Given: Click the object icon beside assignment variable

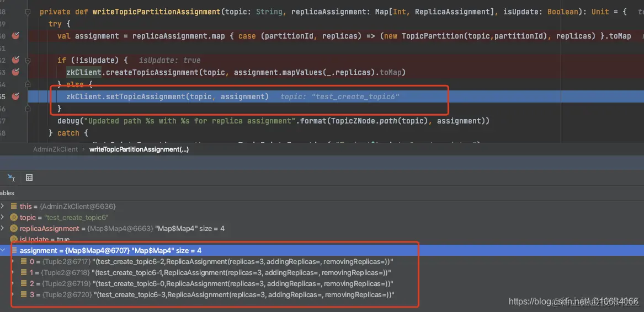Looking at the screenshot, I should [x=14, y=250].
